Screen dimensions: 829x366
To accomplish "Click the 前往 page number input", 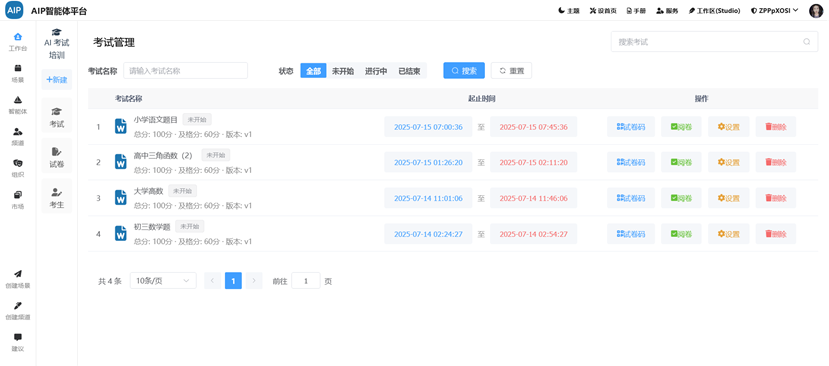I will (306, 281).
